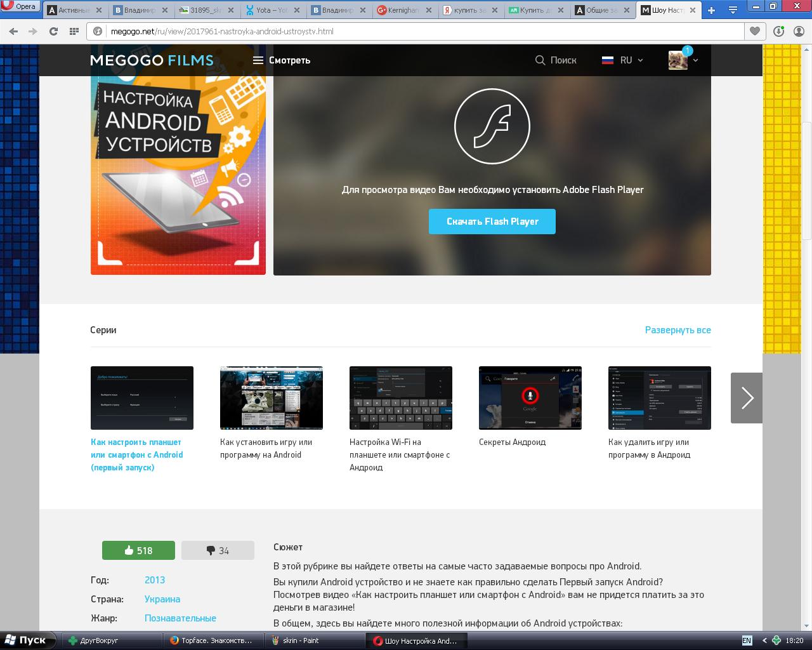Image resolution: width=812 pixels, height=650 pixels.
Task: Open the "Секреты Андроид" episode thumbnail
Action: [x=530, y=398]
